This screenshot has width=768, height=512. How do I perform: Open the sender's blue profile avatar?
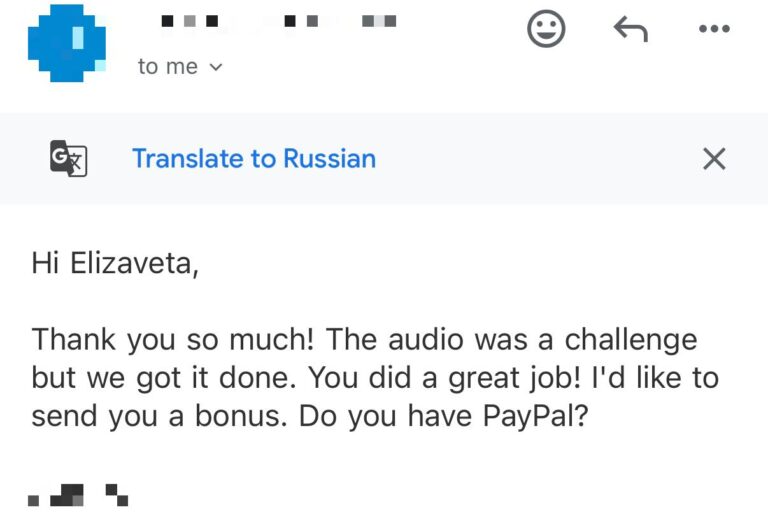point(67,43)
